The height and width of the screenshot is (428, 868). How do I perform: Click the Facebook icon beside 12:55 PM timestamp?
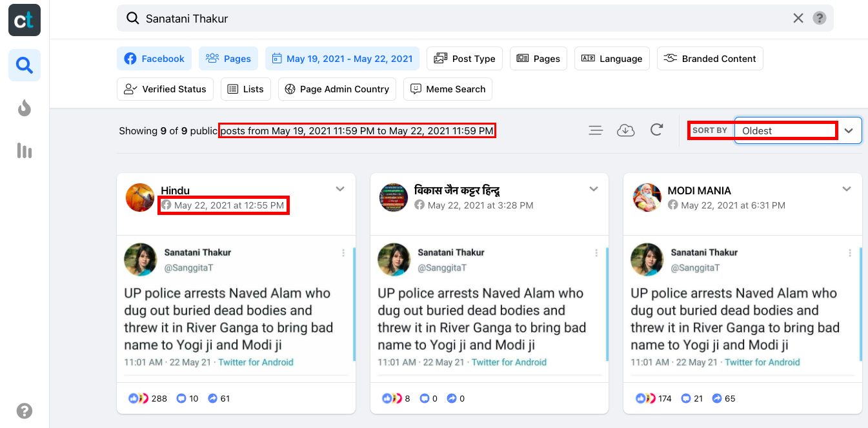(167, 205)
